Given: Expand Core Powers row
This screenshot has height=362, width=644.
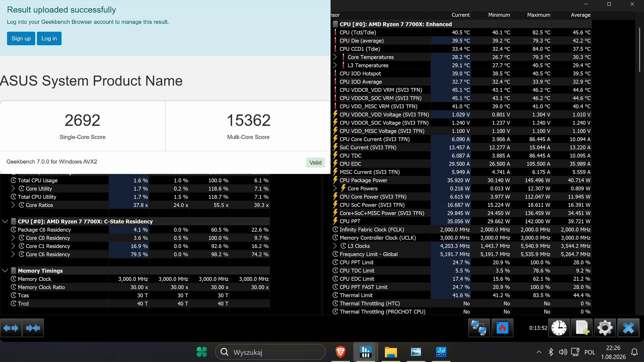Looking at the screenshot, I should [335, 188].
